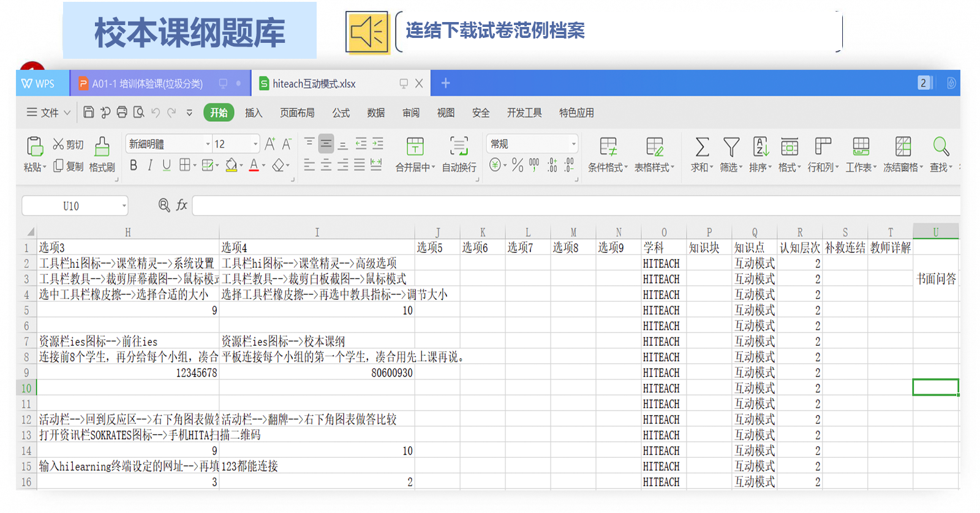Viewport: 980px width, 513px height.
Task: Click the Find (查找) magnifier icon
Action: click(x=941, y=147)
